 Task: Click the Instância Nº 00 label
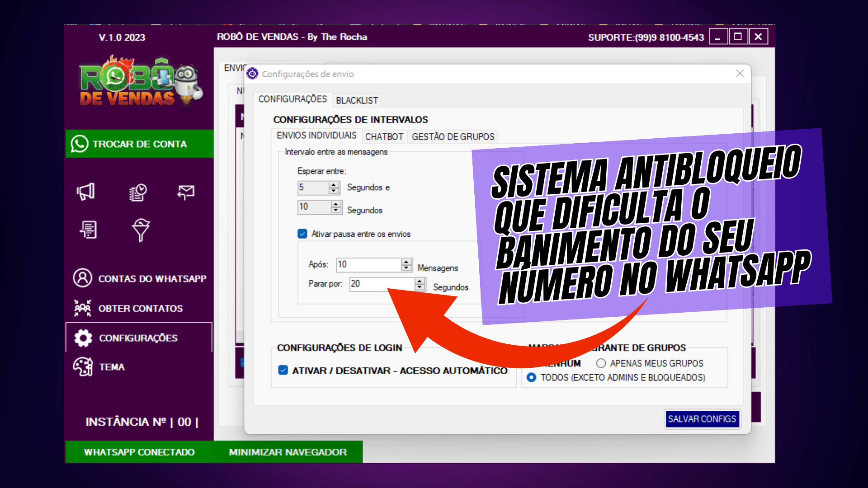pyautogui.click(x=142, y=422)
